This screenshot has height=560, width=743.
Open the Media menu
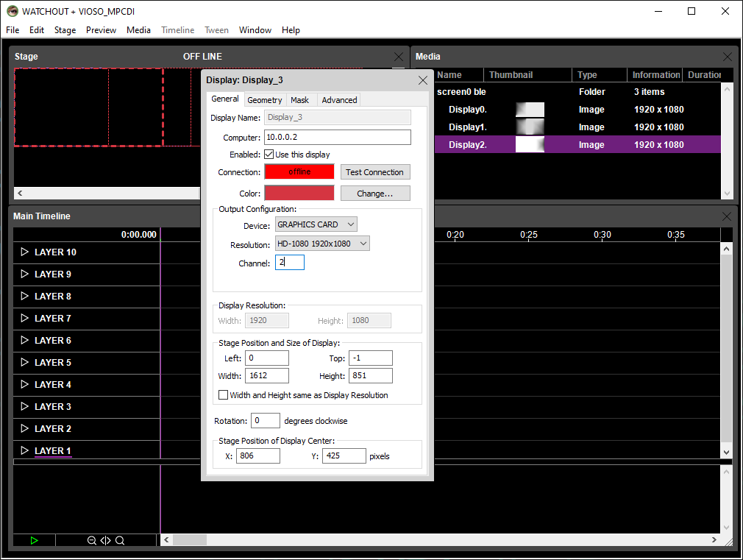coord(138,30)
